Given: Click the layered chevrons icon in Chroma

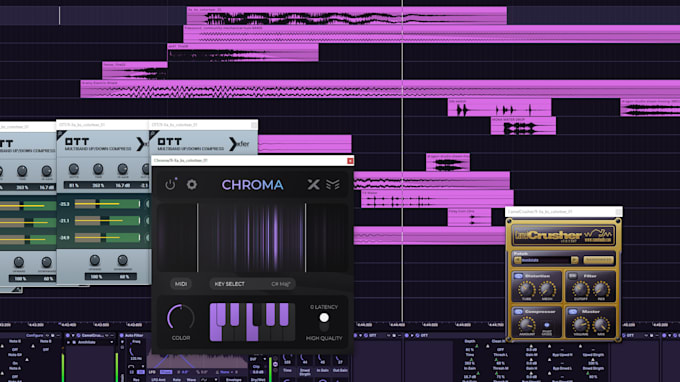Looking at the screenshot, I should pyautogui.click(x=333, y=184).
